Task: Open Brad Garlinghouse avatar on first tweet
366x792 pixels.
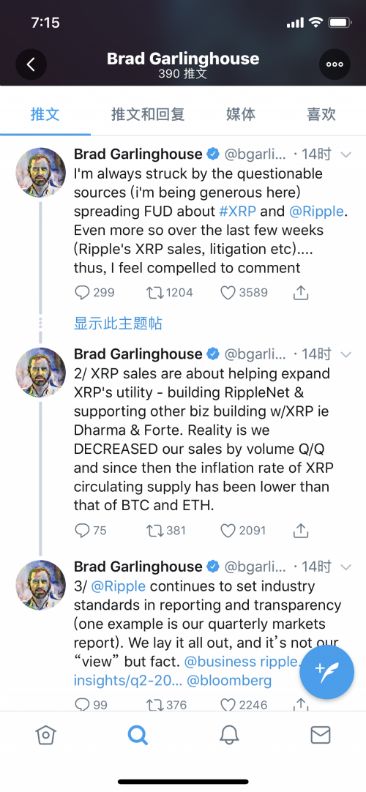Action: coord(41,172)
